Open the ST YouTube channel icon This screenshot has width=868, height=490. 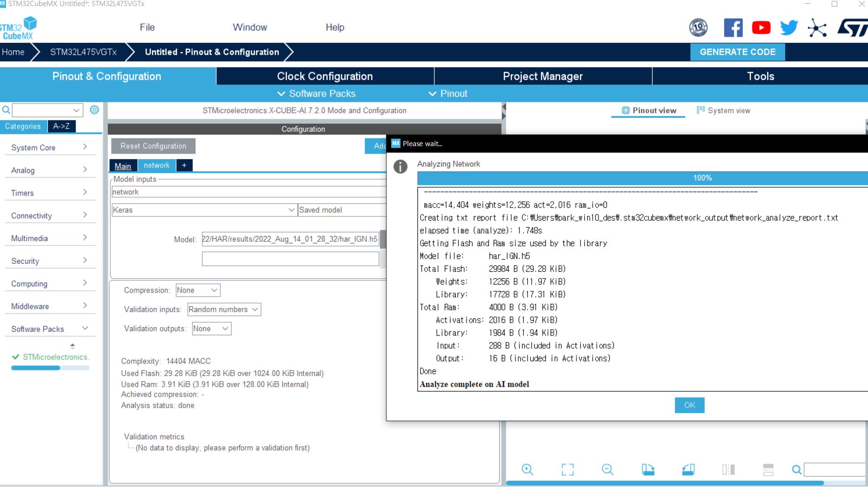761,28
